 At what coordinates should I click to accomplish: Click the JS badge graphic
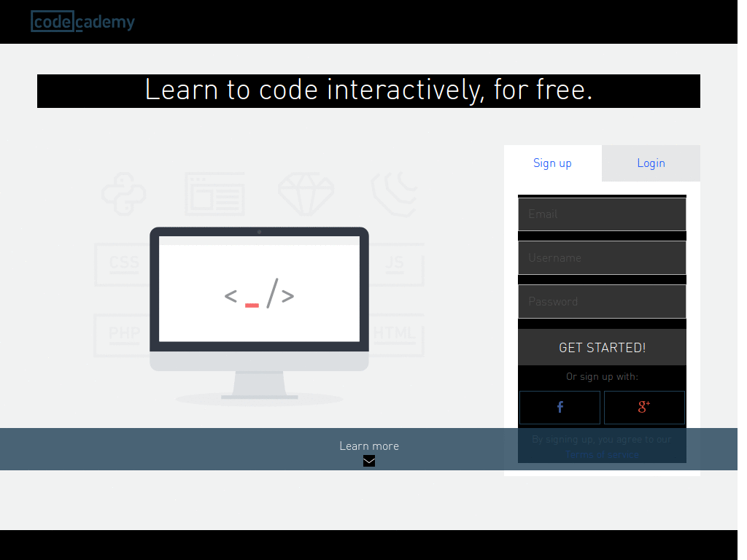click(x=395, y=264)
